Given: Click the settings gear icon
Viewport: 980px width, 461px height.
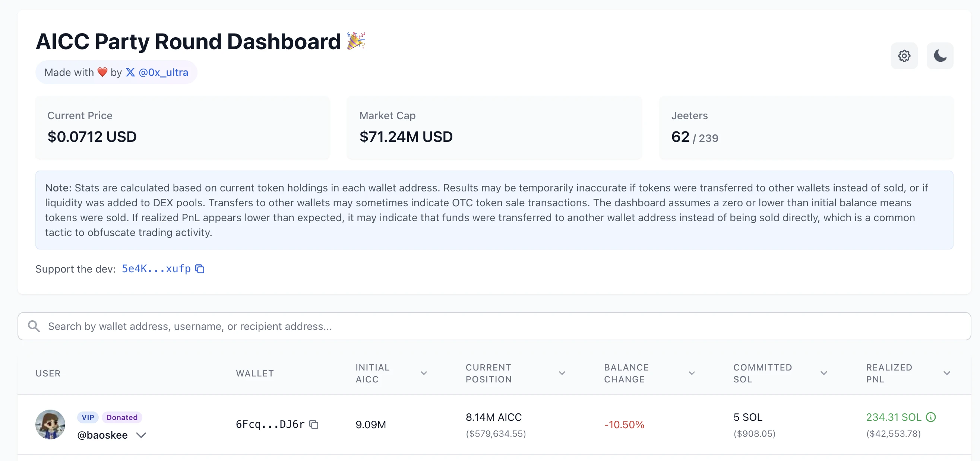Looking at the screenshot, I should (904, 55).
